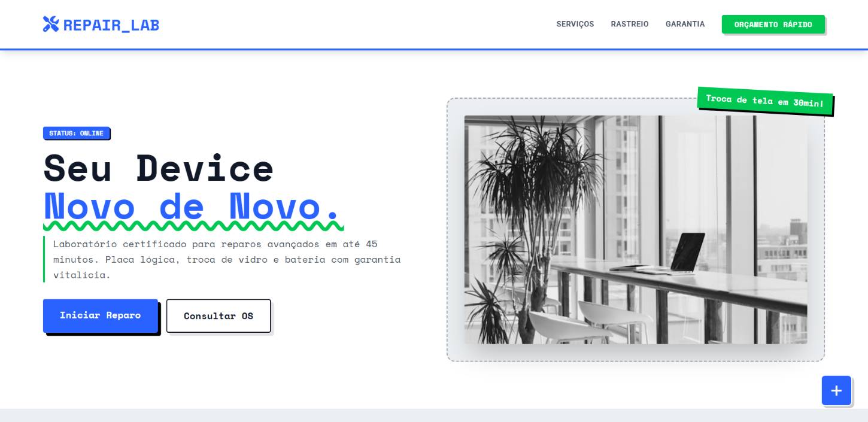Click the crossed wrench tools logo icon

(x=51, y=24)
